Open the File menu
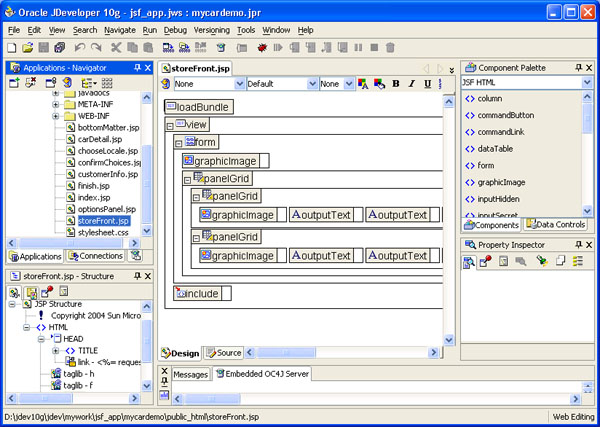The height and width of the screenshot is (427, 600). click(14, 30)
